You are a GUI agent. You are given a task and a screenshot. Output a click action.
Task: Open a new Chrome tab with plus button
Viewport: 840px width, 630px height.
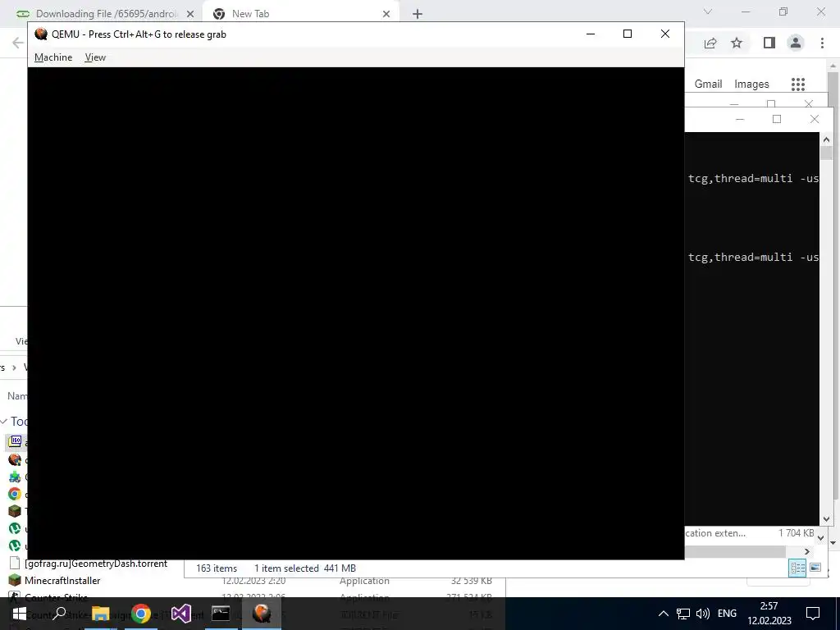[418, 15]
